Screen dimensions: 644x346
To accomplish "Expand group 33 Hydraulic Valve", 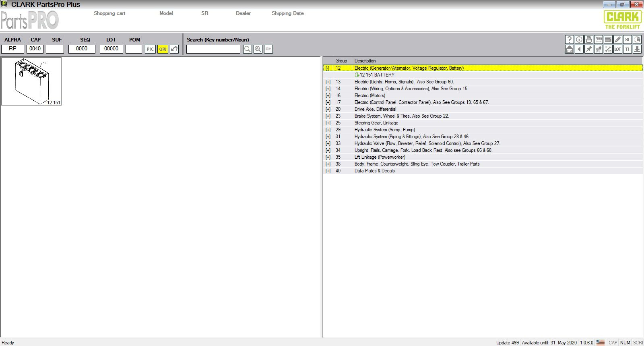I will coord(328,143).
